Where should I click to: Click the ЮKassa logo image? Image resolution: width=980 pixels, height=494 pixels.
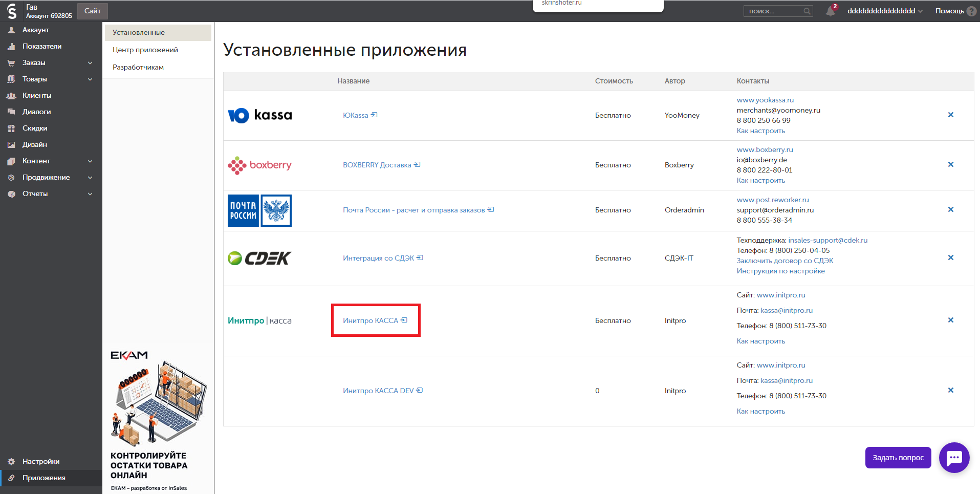coord(260,115)
